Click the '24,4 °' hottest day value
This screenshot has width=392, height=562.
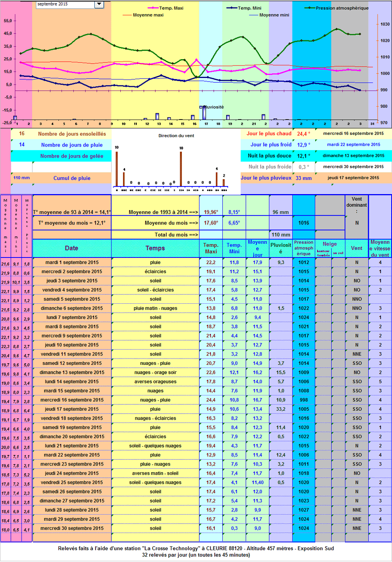click(303, 134)
